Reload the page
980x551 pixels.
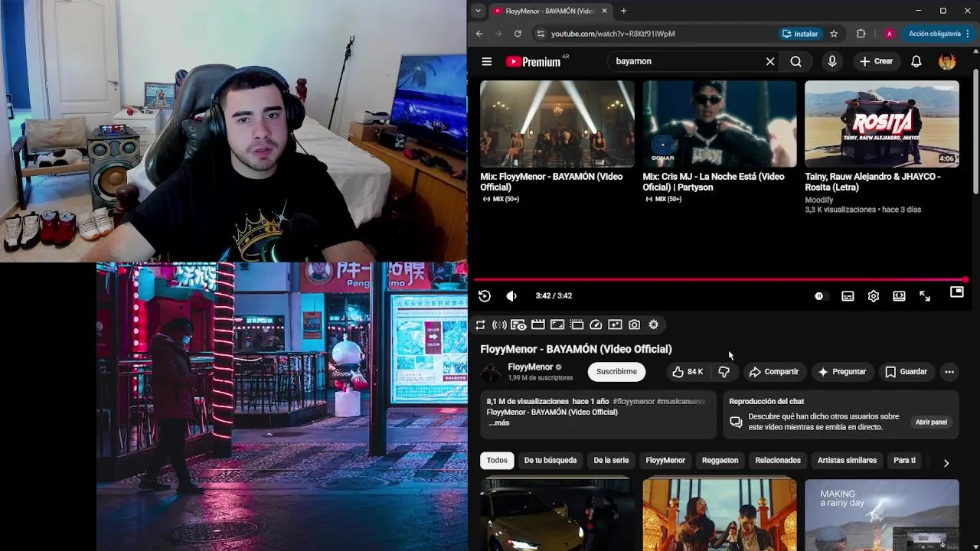(x=518, y=34)
